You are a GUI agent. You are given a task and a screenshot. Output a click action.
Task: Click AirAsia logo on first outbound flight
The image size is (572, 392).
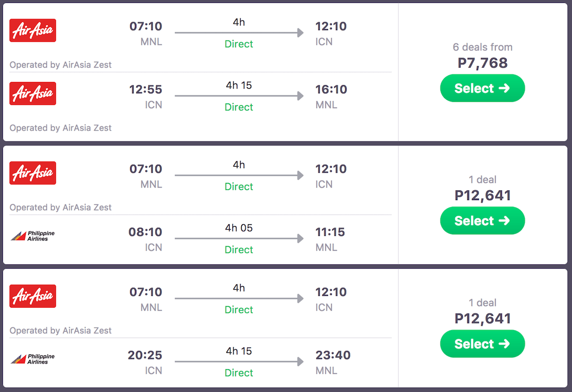[33, 30]
